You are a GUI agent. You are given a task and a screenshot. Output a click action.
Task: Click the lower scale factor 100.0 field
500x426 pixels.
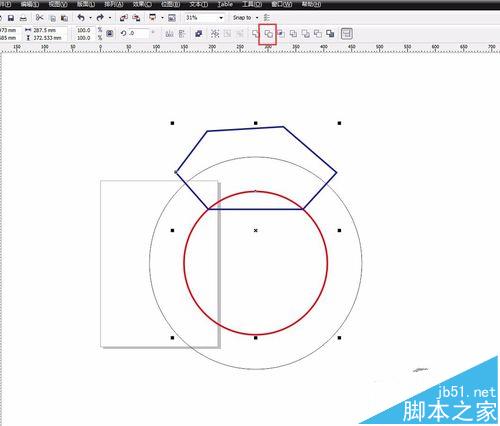pos(85,38)
